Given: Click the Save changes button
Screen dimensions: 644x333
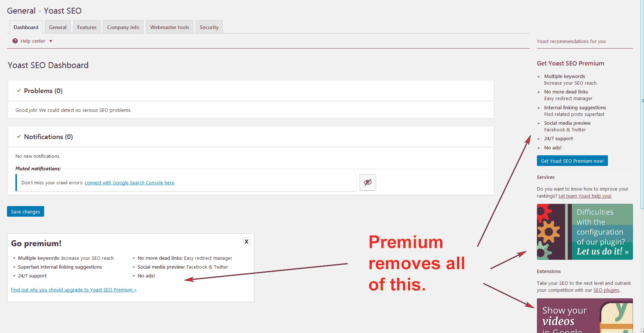Looking at the screenshot, I should click(x=25, y=212).
